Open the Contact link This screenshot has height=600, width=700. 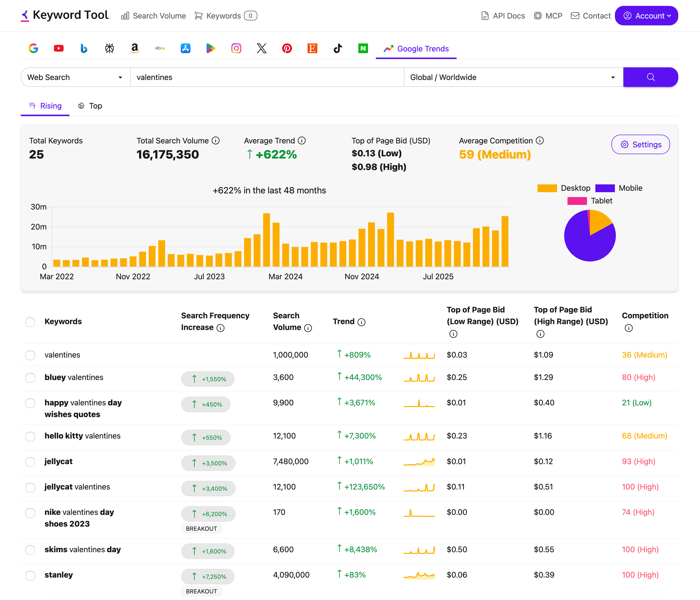(590, 16)
